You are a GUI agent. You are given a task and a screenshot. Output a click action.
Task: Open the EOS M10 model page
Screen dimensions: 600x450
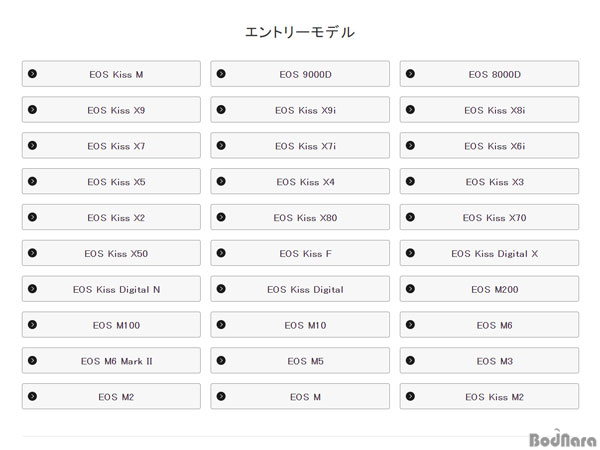[300, 324]
